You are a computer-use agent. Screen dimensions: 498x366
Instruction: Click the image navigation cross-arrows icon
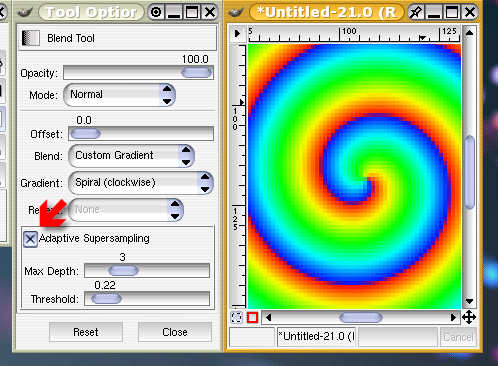click(x=469, y=317)
